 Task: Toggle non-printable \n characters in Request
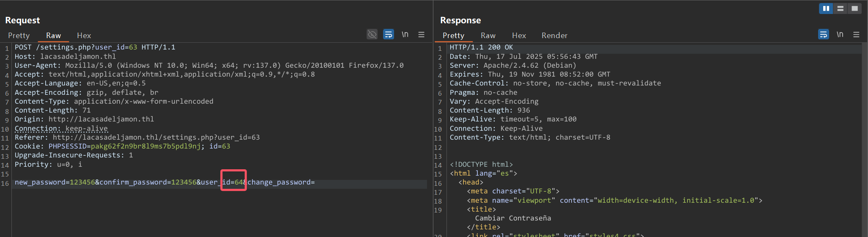(405, 34)
